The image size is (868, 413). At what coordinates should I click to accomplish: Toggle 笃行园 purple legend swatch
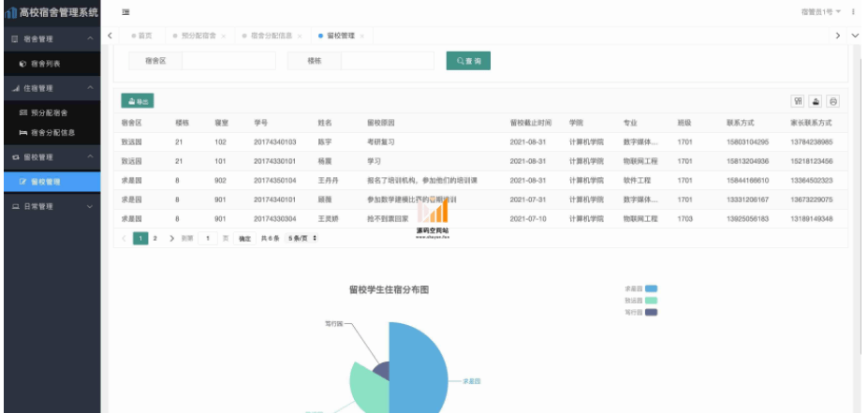point(651,312)
